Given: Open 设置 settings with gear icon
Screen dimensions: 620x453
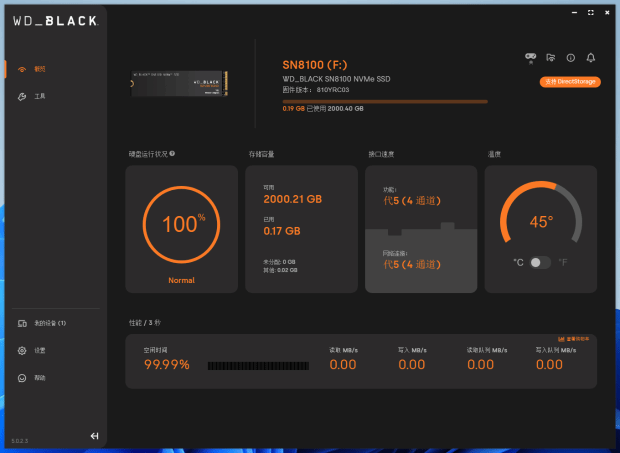Looking at the screenshot, I should click(32, 351).
